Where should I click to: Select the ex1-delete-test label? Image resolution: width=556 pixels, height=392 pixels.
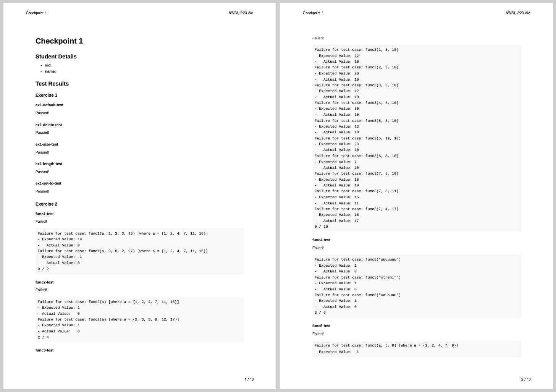(x=48, y=125)
